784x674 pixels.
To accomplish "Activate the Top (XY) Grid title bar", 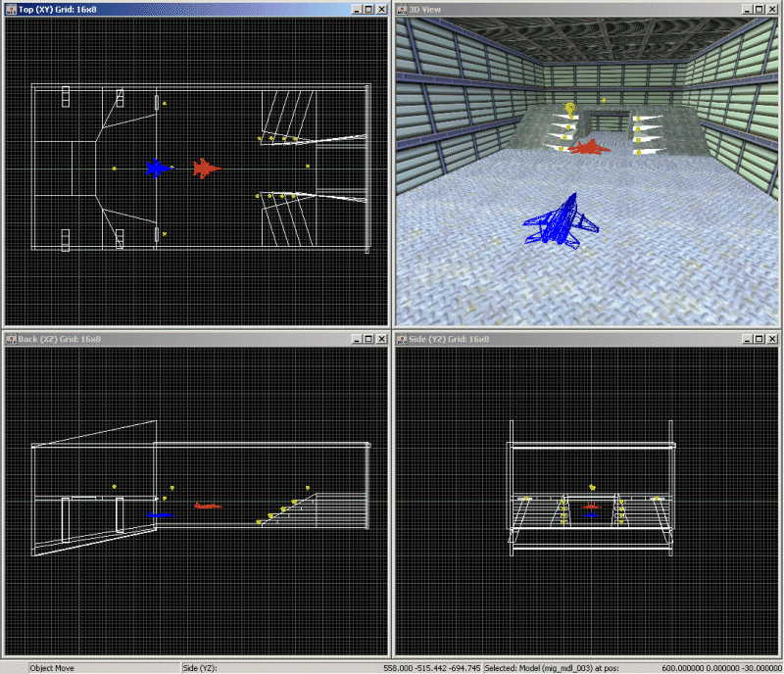I will 176,8.
